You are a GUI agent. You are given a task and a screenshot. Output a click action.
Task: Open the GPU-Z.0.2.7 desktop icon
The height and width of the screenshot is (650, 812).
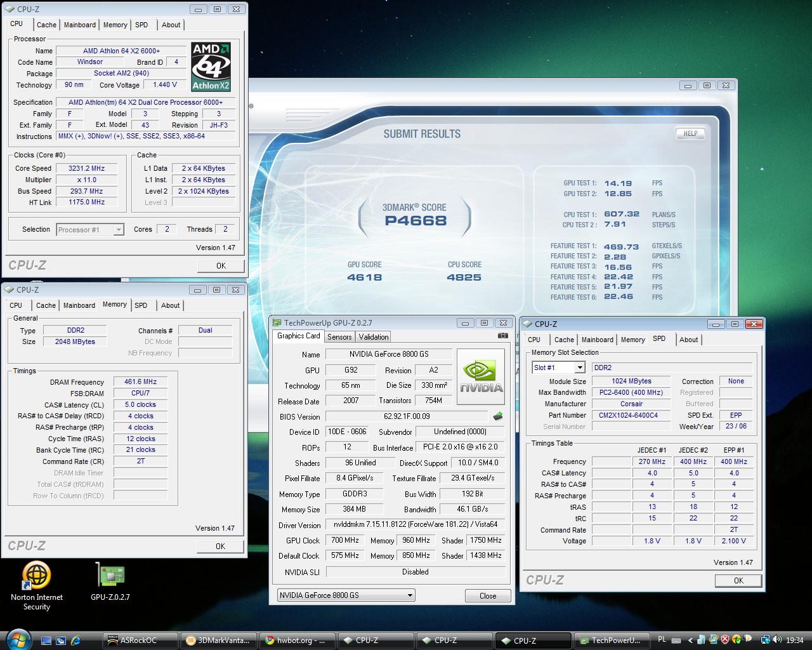110,582
